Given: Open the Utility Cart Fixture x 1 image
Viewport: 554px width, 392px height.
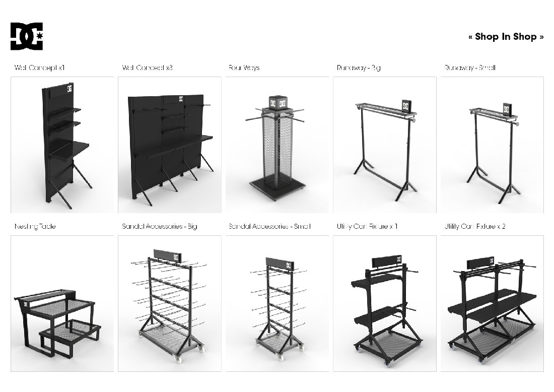Looking at the screenshot, I should pos(385,304).
